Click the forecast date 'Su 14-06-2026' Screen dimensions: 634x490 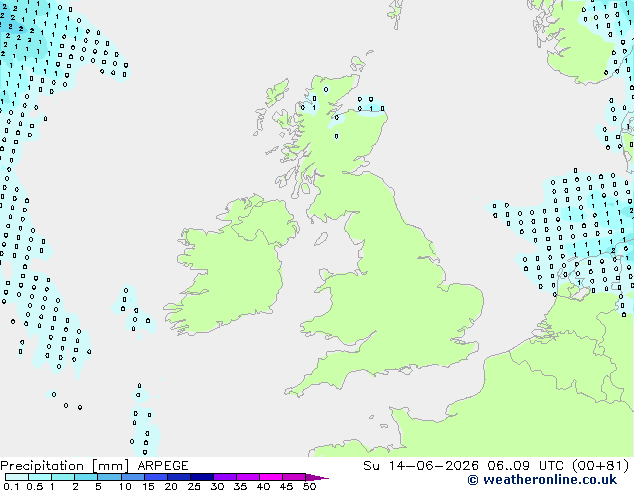coord(421,466)
